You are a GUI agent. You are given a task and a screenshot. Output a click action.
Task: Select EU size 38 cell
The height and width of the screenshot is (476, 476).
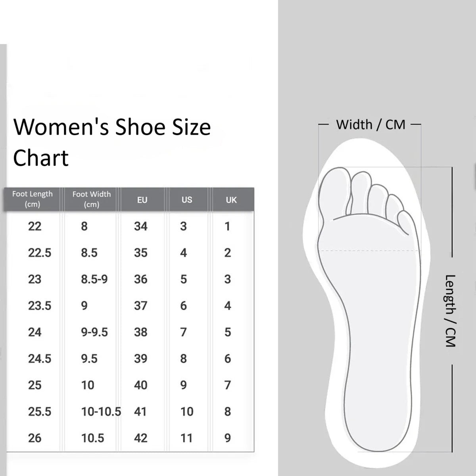(141, 332)
